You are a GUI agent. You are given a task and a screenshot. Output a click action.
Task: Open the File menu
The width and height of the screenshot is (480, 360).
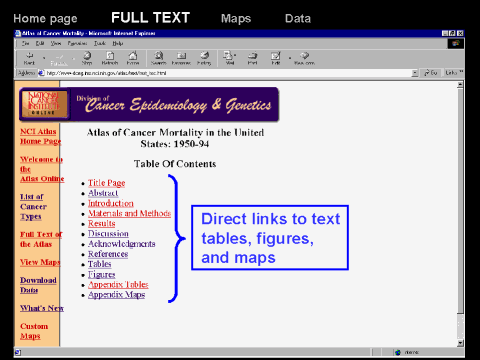(25, 43)
